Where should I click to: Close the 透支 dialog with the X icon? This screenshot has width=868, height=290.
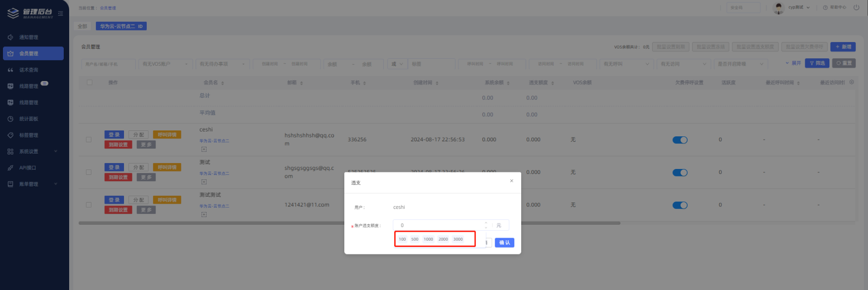[x=511, y=181]
